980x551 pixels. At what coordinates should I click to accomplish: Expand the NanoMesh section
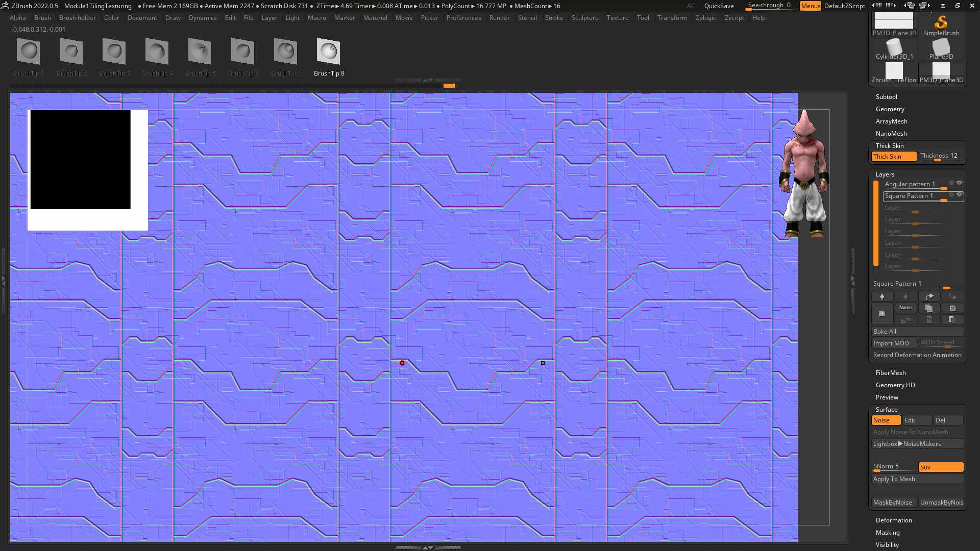point(891,134)
